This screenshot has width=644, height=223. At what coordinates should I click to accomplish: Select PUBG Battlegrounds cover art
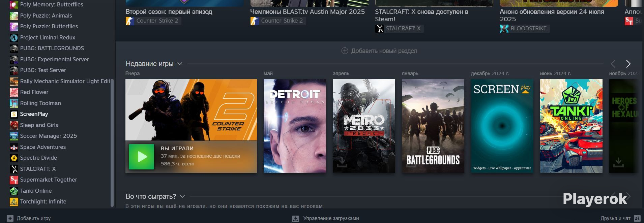pos(433,126)
